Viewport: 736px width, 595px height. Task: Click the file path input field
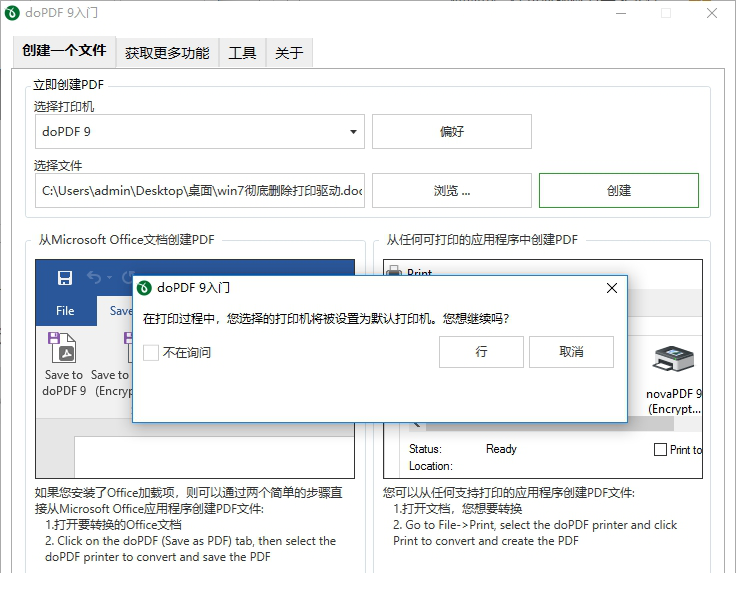tap(199, 191)
